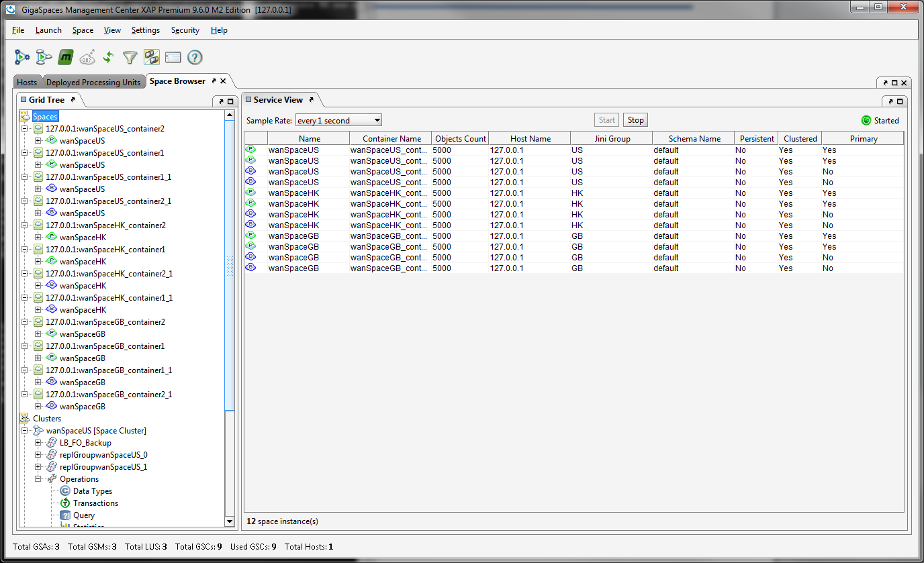Click the Stop button
Image resolution: width=924 pixels, height=563 pixels.
click(x=635, y=120)
